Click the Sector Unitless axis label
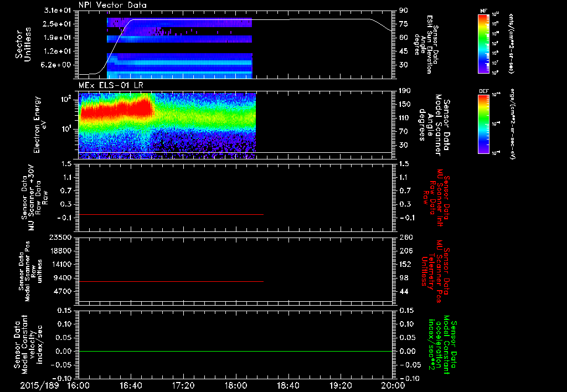Screen dimensions: 567x392 (x=23, y=44)
